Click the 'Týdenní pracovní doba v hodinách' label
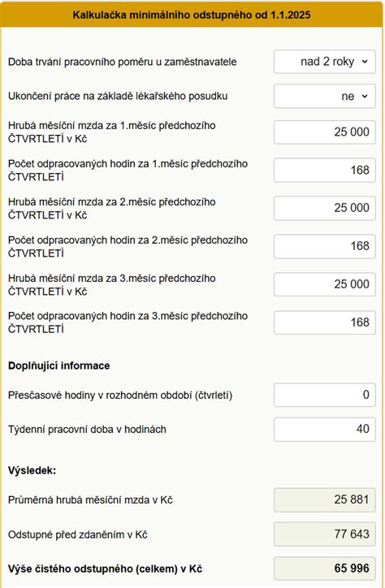 87,430
